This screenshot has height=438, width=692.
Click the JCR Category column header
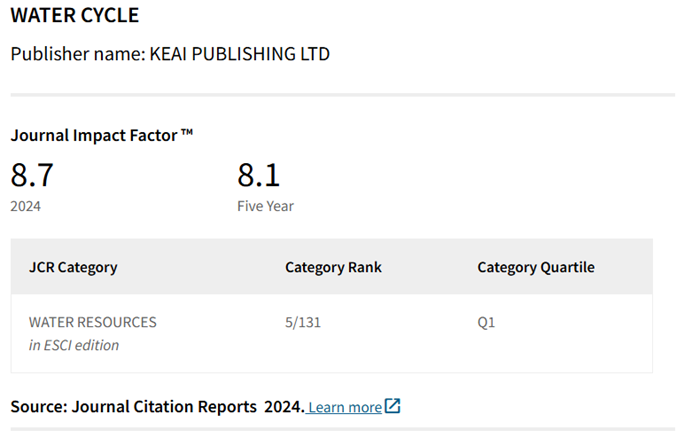point(73,267)
